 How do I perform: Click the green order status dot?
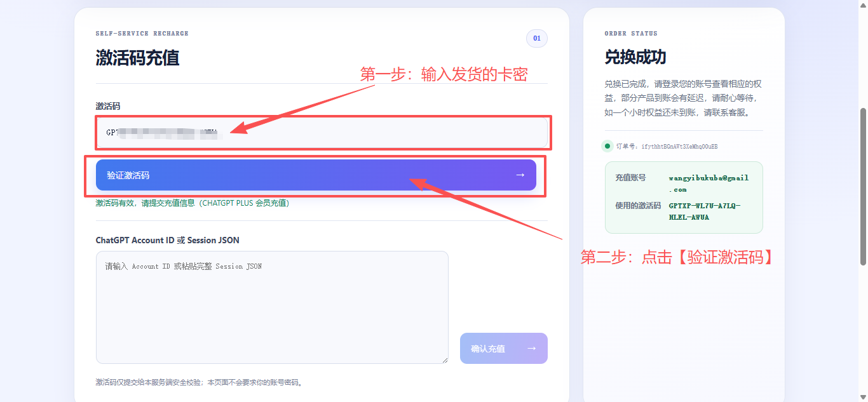pyautogui.click(x=607, y=146)
